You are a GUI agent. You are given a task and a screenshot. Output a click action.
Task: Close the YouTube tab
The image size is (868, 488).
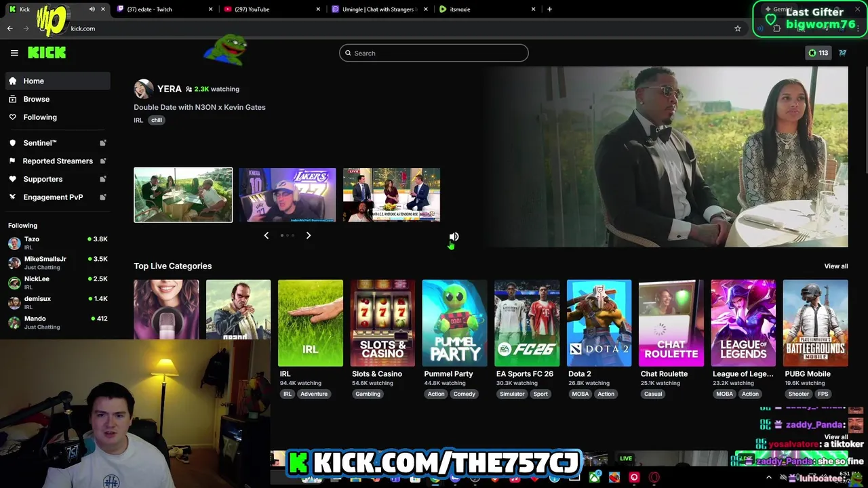pyautogui.click(x=318, y=9)
